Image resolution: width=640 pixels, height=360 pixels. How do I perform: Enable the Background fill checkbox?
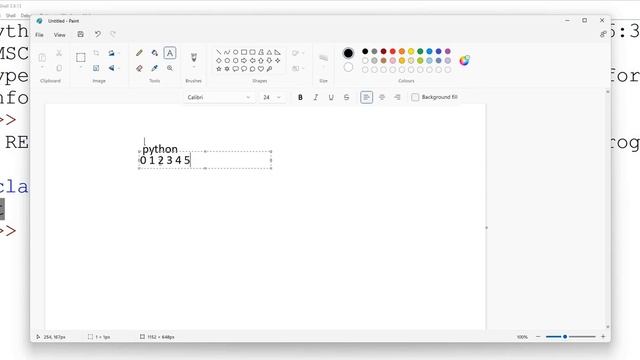(x=415, y=97)
